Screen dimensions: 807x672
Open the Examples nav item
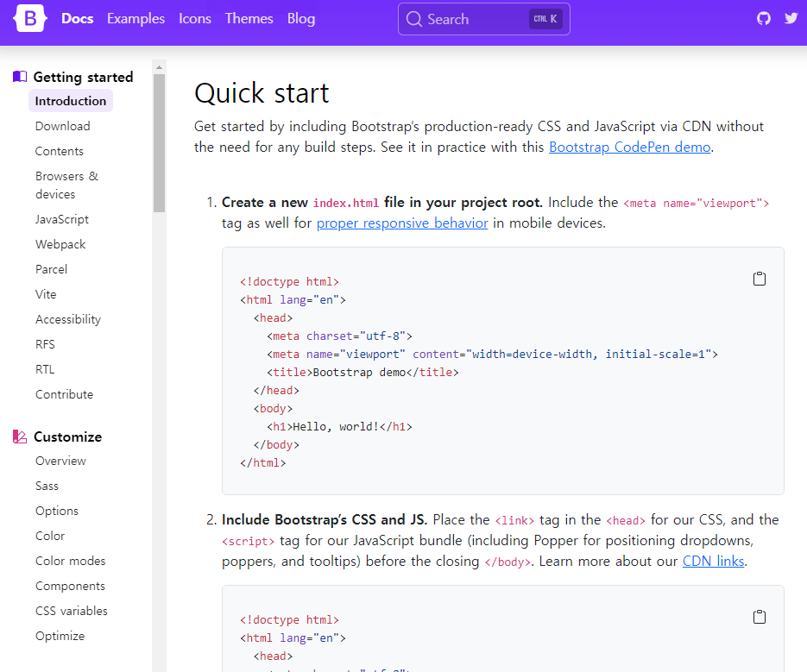(136, 18)
